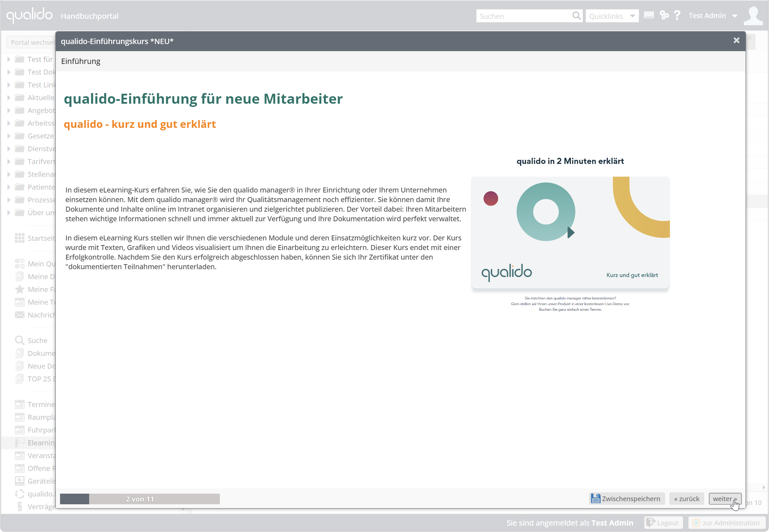This screenshot has height=532, width=769.
Task: Click the Mein Qu sidebar icon
Action: coord(20,264)
